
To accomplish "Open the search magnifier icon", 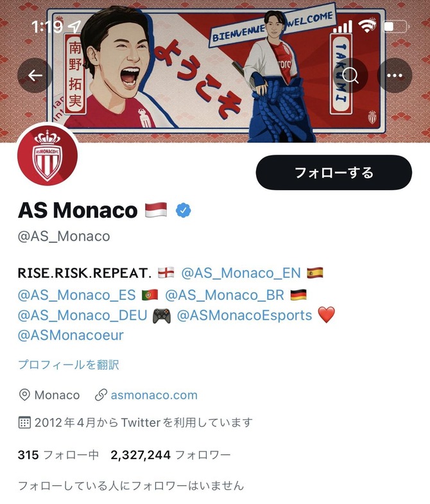I will coord(350,76).
